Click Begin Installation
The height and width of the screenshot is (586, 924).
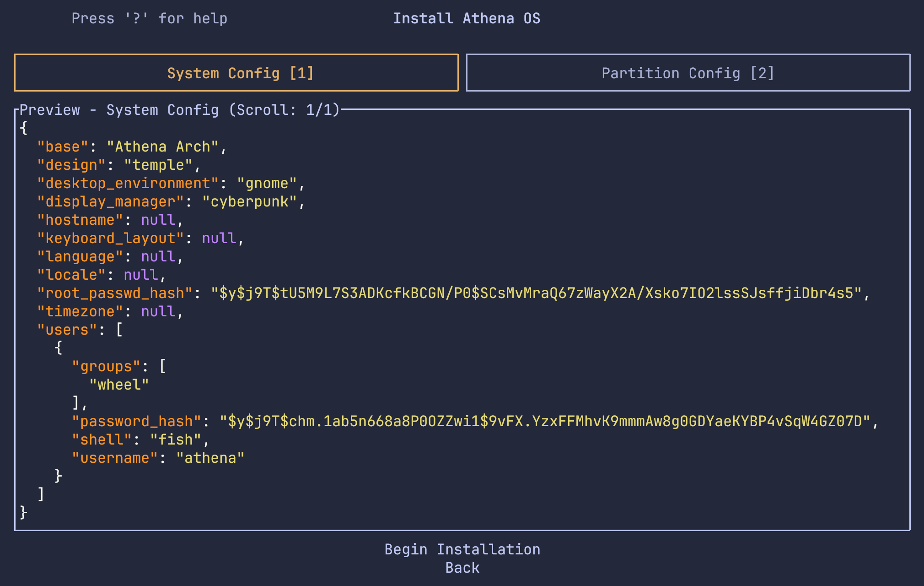click(462, 549)
